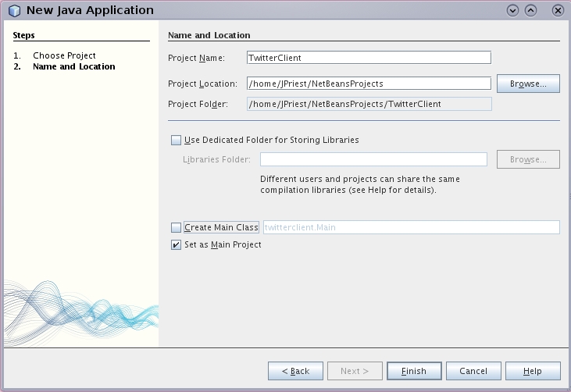Select the Name and Location step
Viewport: 571px width, 392px height.
tap(74, 66)
